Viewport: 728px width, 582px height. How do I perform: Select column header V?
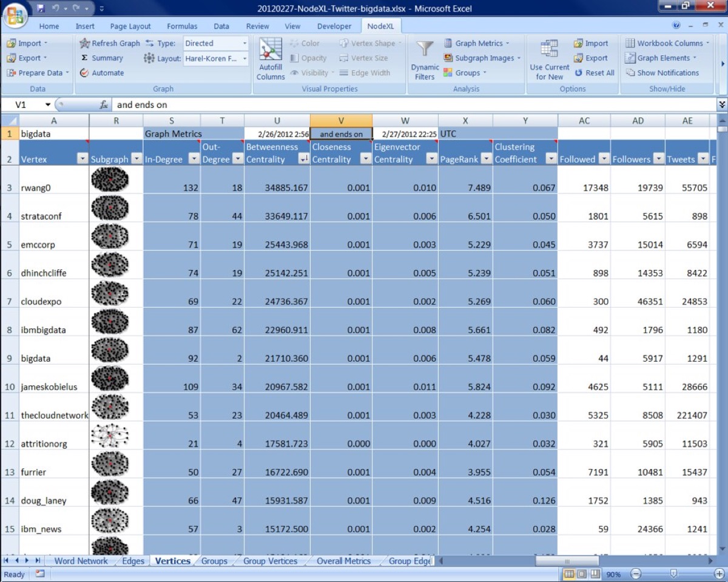point(341,120)
